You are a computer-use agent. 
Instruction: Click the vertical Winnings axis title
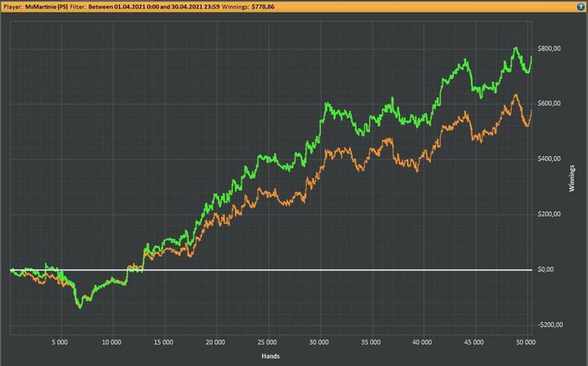coord(572,178)
